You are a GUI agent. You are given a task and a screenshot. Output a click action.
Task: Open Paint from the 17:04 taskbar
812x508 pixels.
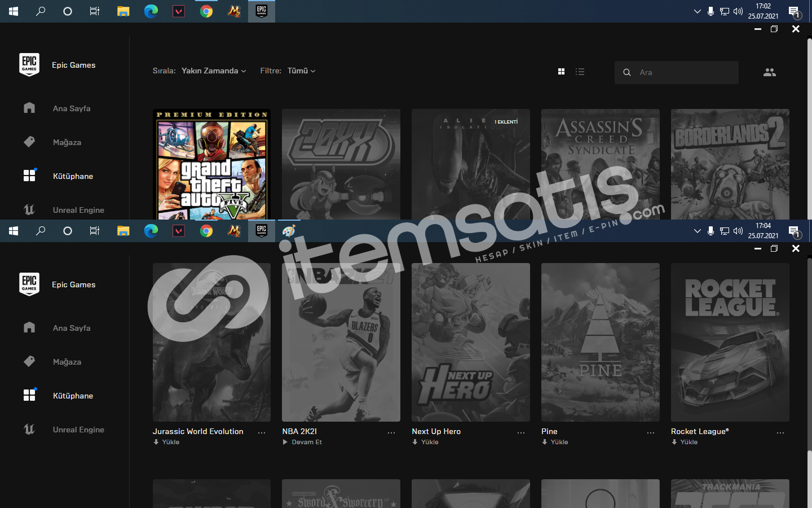pyautogui.click(x=289, y=231)
